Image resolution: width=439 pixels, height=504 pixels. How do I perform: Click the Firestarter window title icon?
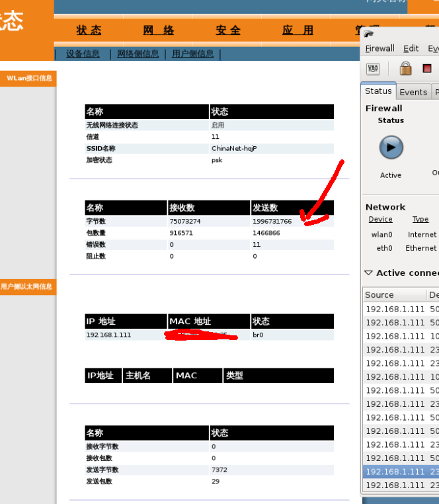click(x=369, y=35)
